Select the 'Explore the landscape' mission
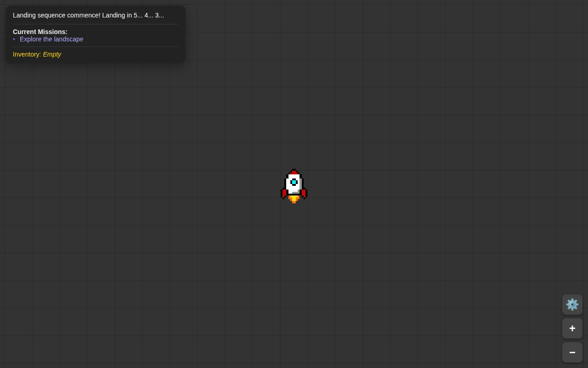 coord(51,39)
